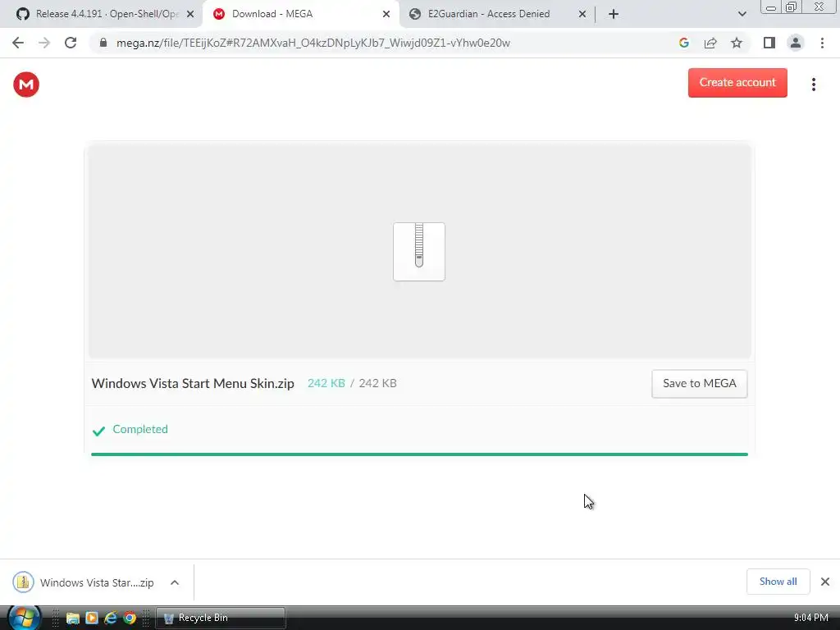Click the Chrome taskbar icon
Image resolution: width=840 pixels, height=630 pixels.
(x=130, y=619)
